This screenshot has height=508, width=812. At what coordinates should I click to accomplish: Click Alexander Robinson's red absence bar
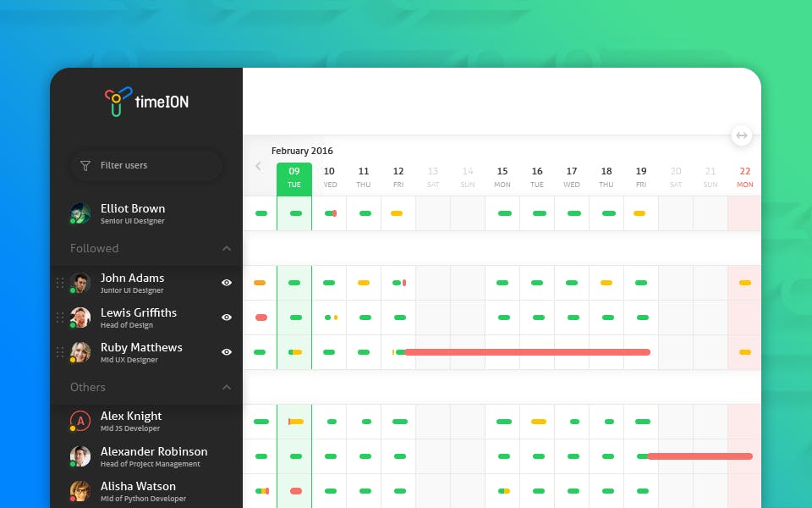pos(700,456)
